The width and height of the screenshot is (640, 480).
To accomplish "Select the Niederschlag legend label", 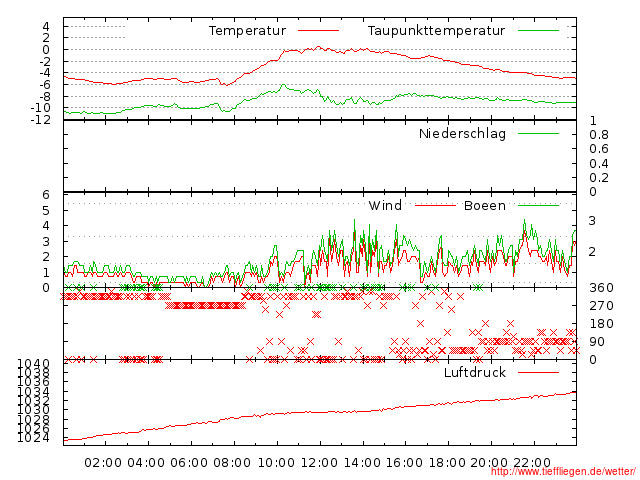I will click(x=462, y=133).
